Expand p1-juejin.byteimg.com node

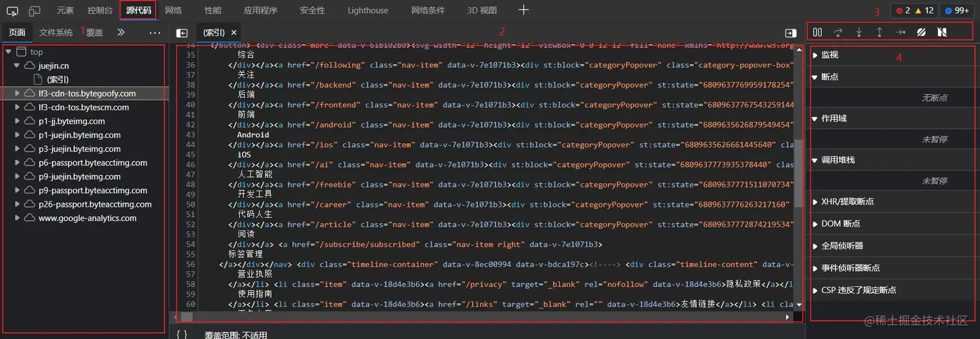[x=17, y=135]
